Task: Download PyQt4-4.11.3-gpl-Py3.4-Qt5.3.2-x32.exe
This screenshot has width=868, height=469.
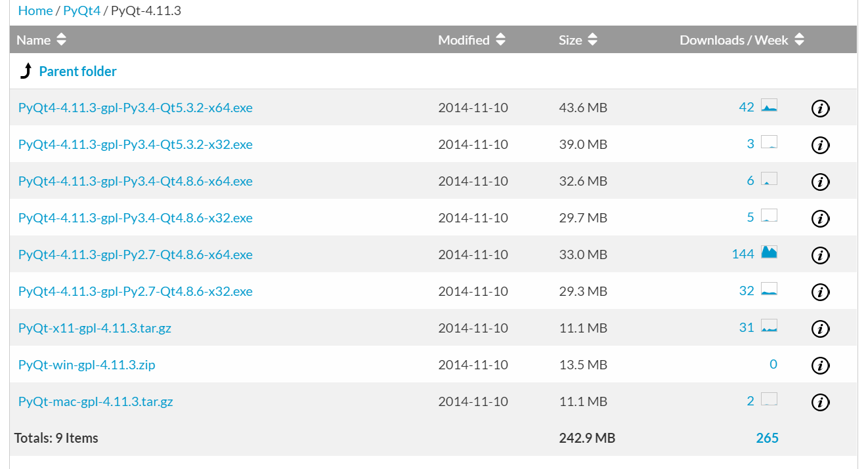Action: tap(135, 144)
